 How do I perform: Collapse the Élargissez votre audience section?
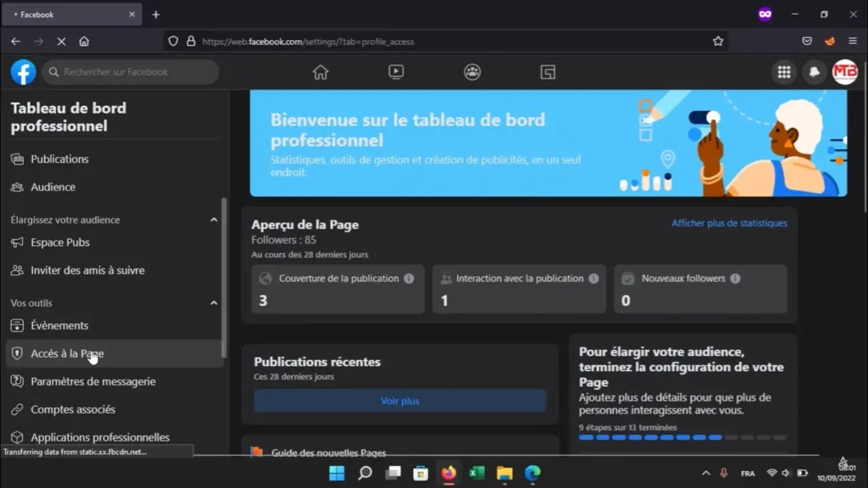click(214, 219)
